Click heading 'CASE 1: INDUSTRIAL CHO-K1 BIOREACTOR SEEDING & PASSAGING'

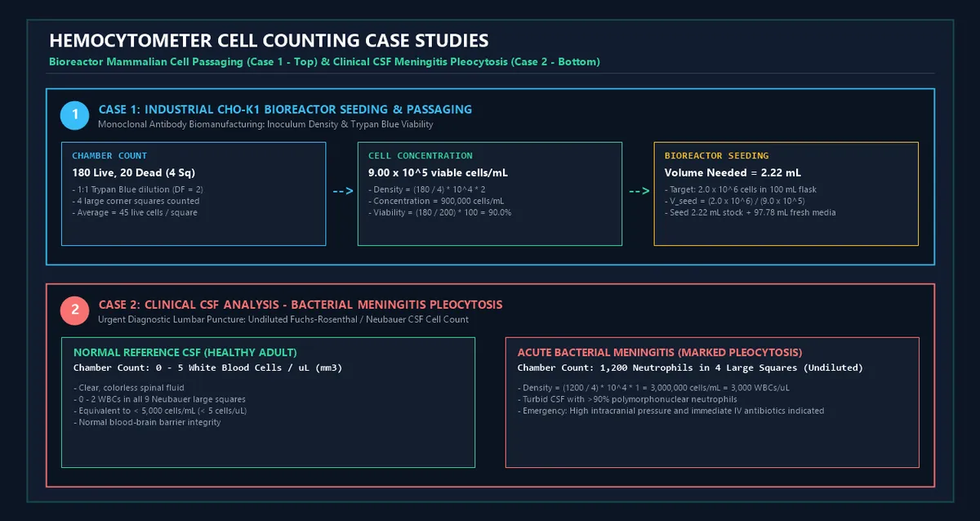click(285, 109)
